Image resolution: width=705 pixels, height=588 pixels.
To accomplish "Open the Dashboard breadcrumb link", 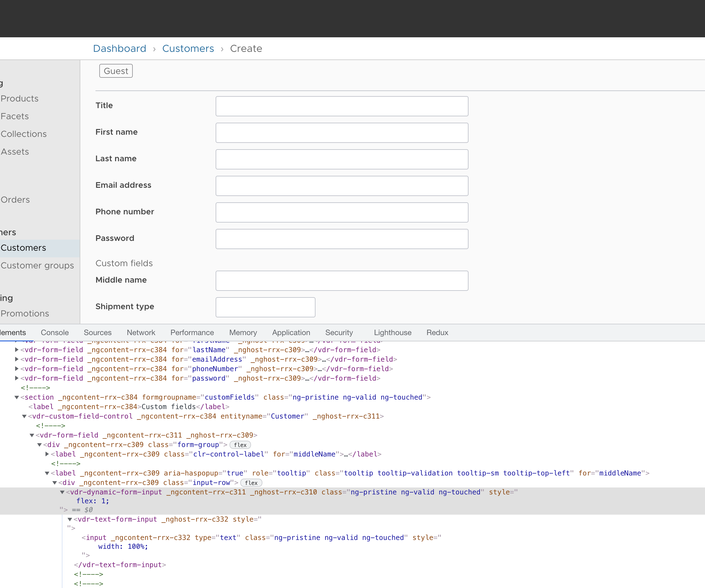I will tap(120, 48).
